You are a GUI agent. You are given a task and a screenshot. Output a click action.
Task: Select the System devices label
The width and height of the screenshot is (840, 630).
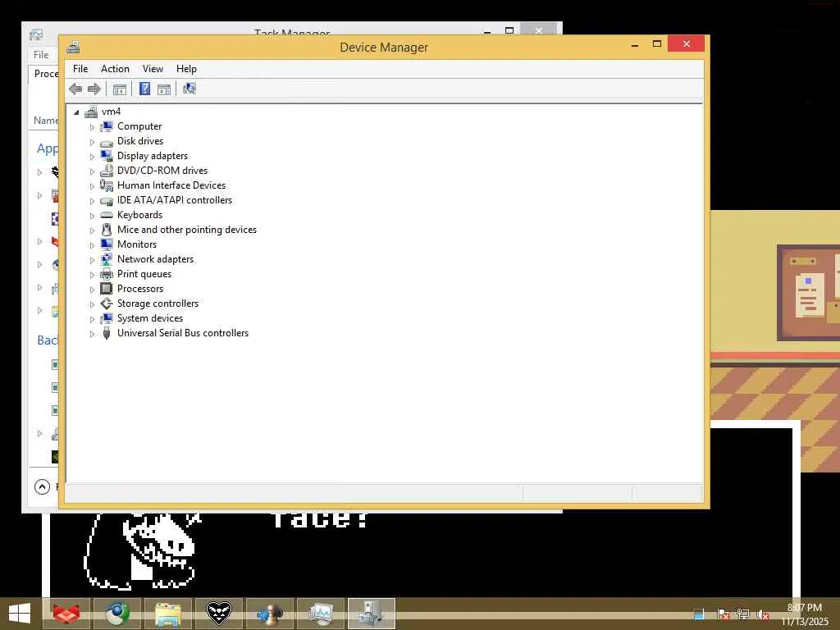[150, 318]
